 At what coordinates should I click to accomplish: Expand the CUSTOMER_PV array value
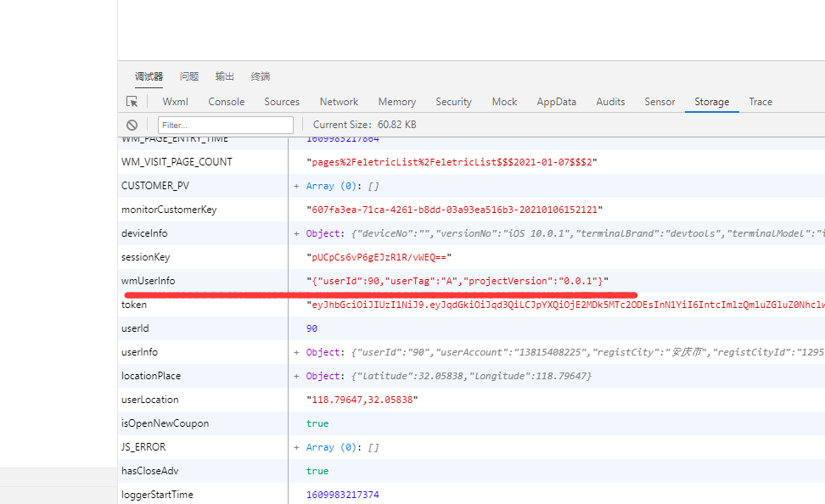[296, 186]
